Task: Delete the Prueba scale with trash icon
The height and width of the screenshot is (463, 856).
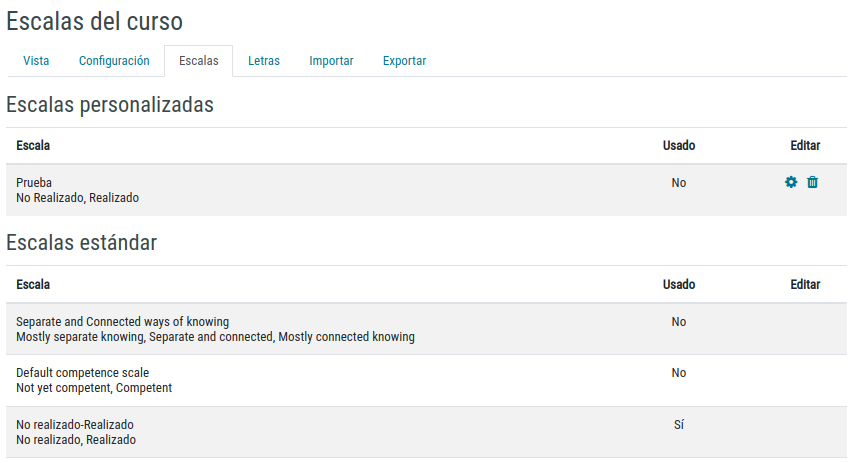Action: pos(812,182)
